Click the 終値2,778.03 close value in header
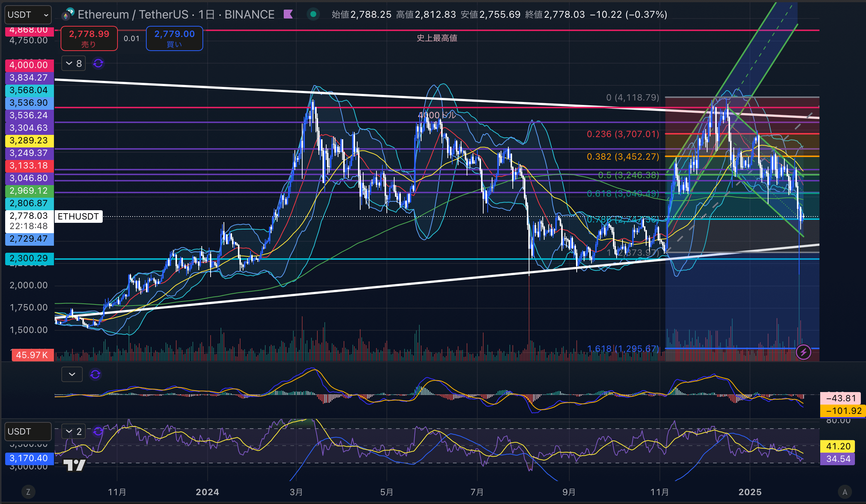The image size is (866, 504). [555, 14]
